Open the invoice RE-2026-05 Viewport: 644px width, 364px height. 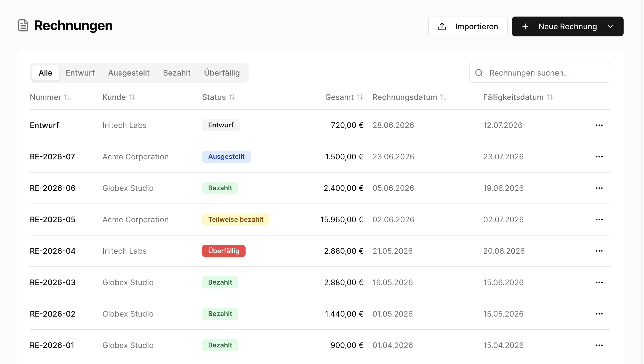coord(53,220)
